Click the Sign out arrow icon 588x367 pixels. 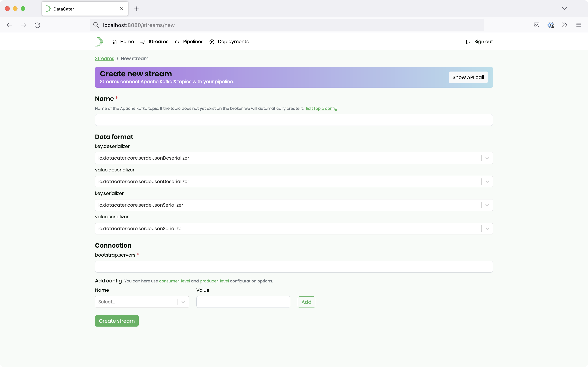click(x=468, y=42)
